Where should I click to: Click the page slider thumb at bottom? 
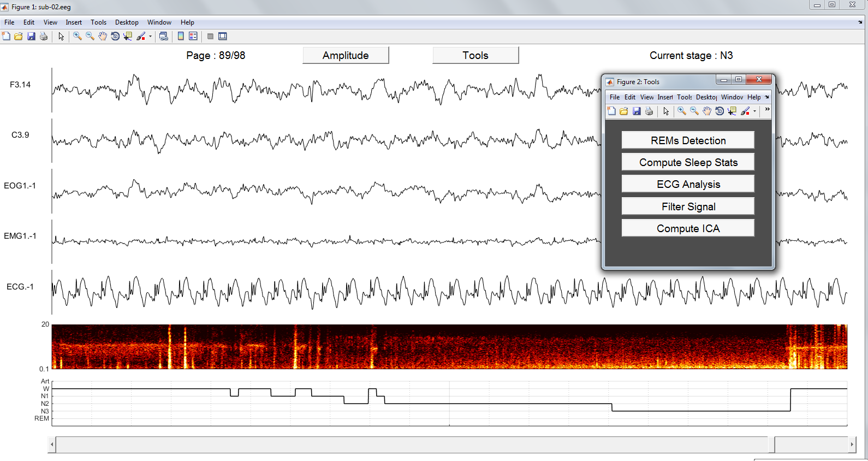coord(771,445)
